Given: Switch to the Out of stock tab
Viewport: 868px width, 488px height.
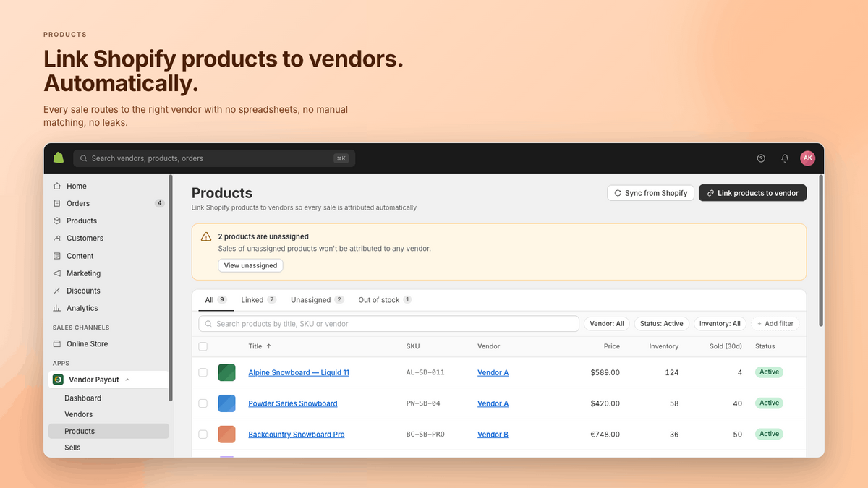Looking at the screenshot, I should point(385,300).
